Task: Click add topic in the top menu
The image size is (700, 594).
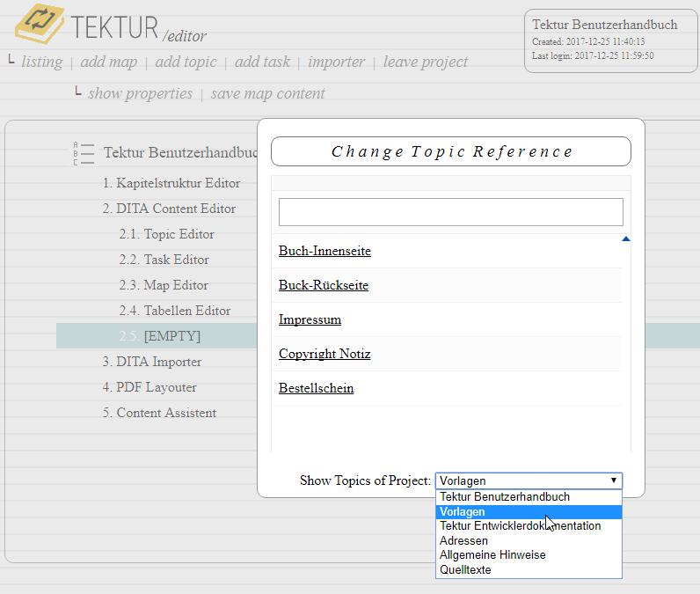Action: (186, 62)
